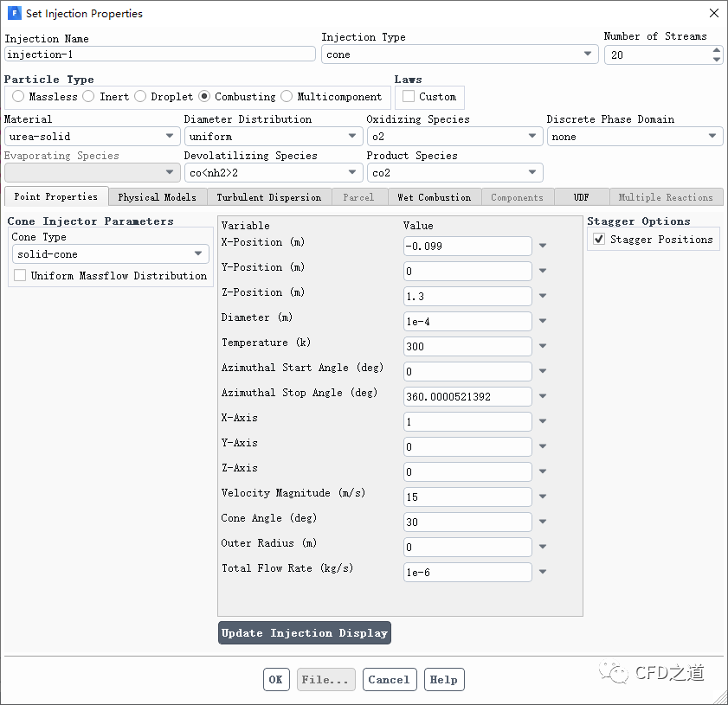Open the Cone Type solid-cone dropdown

[x=111, y=254]
